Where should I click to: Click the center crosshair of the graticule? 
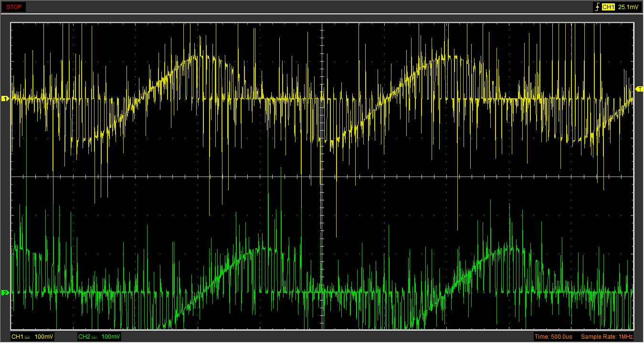click(x=322, y=177)
